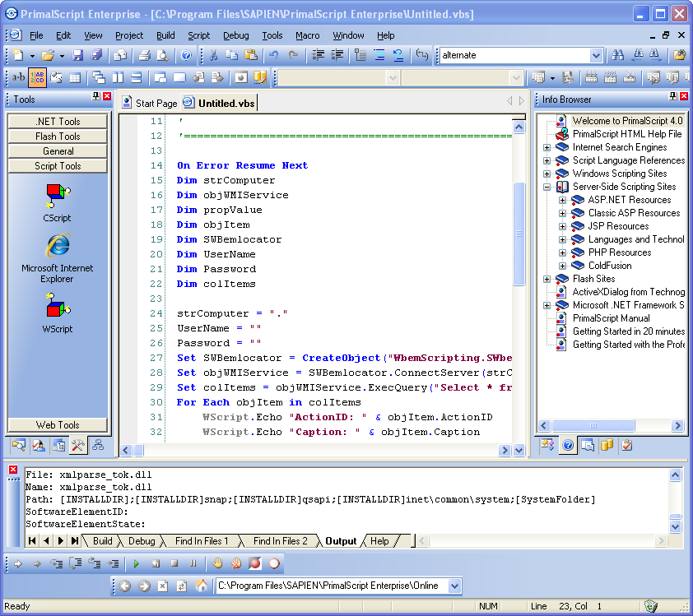Tile windows vertically icon
Image resolution: width=693 pixels, height=616 pixels.
pos(118,77)
